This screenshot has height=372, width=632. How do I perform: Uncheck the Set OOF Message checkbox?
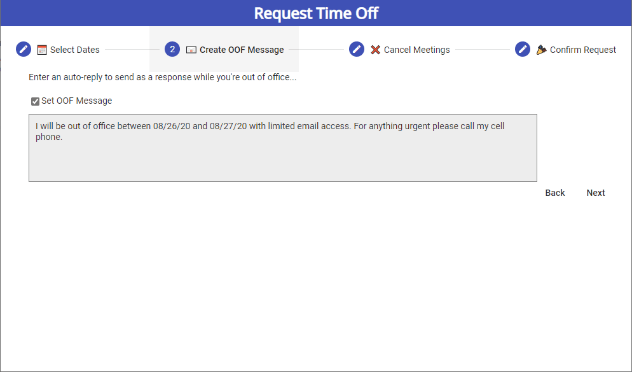(x=35, y=101)
